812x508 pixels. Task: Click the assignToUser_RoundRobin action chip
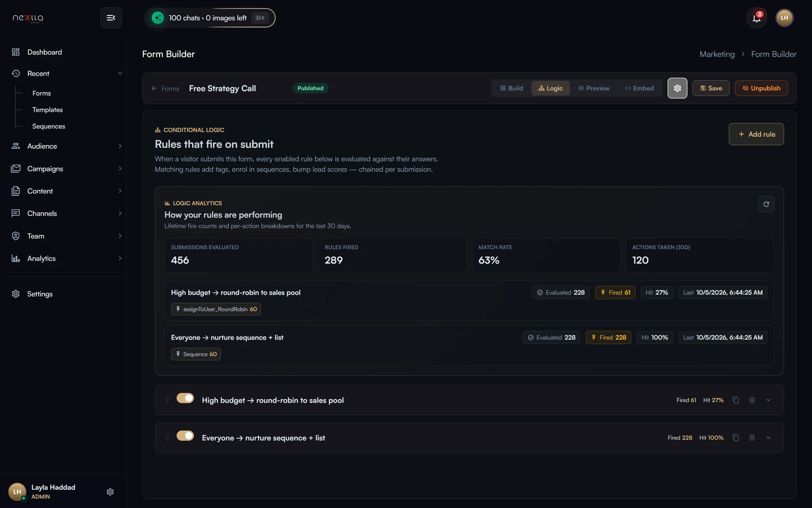(216, 309)
